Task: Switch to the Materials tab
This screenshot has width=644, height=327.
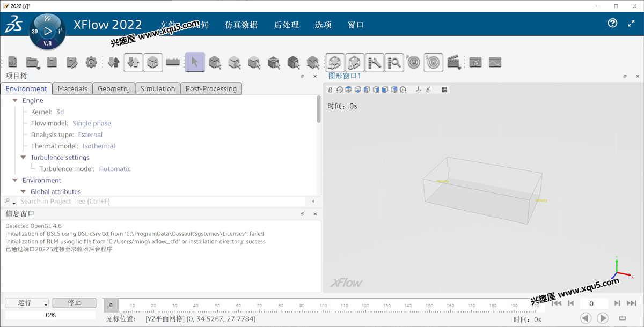Action: [x=72, y=88]
